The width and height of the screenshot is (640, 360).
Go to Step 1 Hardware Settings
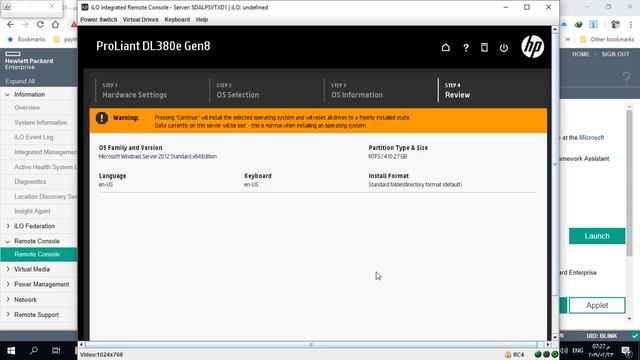pyautogui.click(x=134, y=91)
